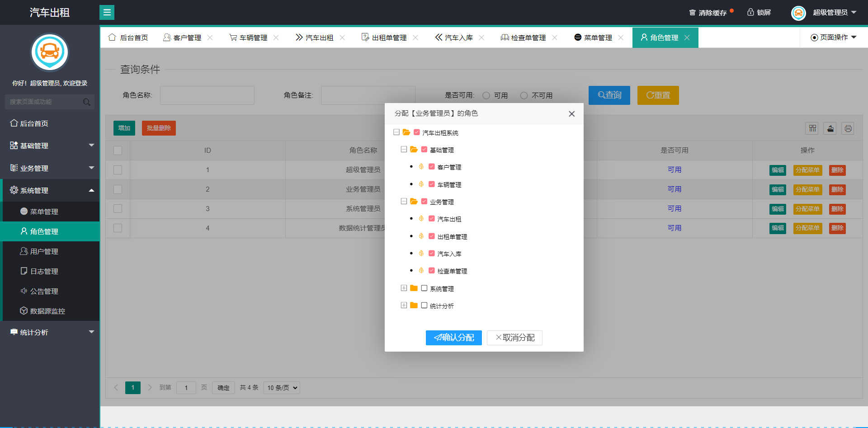Click the column filter grid icon
The width and height of the screenshot is (868, 428).
coord(812,128)
